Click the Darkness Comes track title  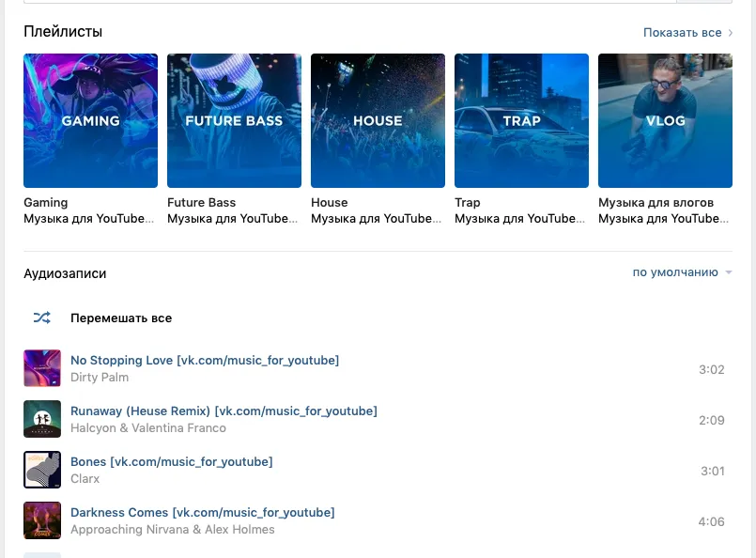203,512
